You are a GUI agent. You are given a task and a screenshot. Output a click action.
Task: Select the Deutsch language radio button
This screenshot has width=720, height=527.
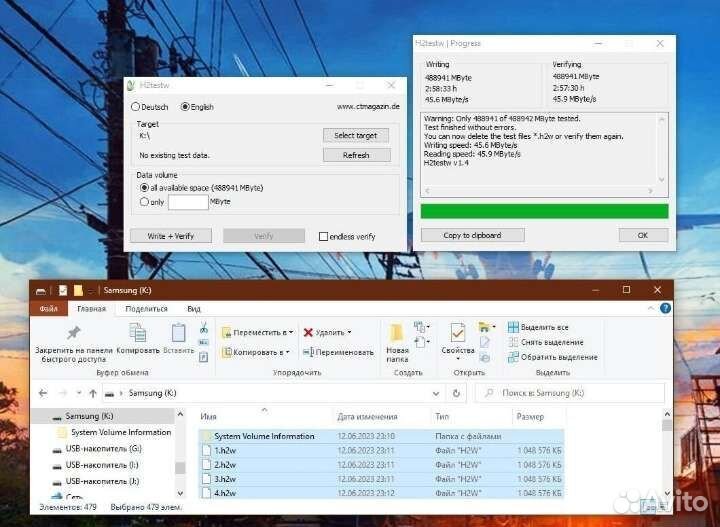coord(136,106)
